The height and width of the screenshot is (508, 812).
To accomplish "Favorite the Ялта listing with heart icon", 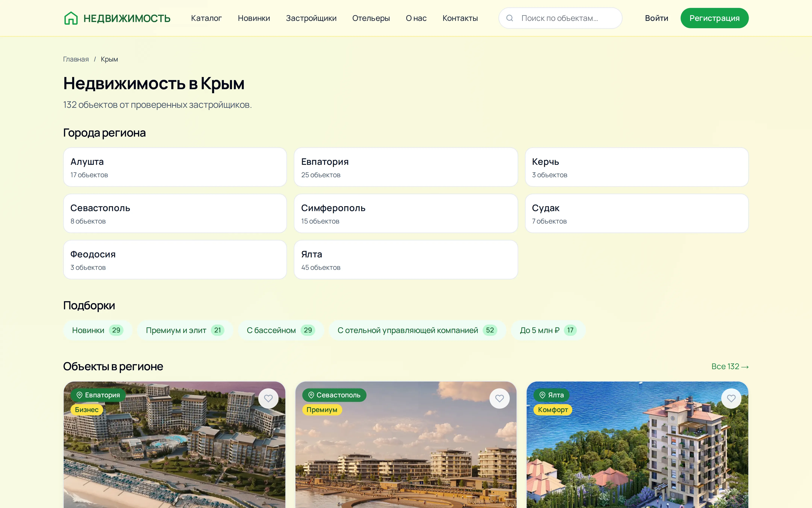I will 731,398.
